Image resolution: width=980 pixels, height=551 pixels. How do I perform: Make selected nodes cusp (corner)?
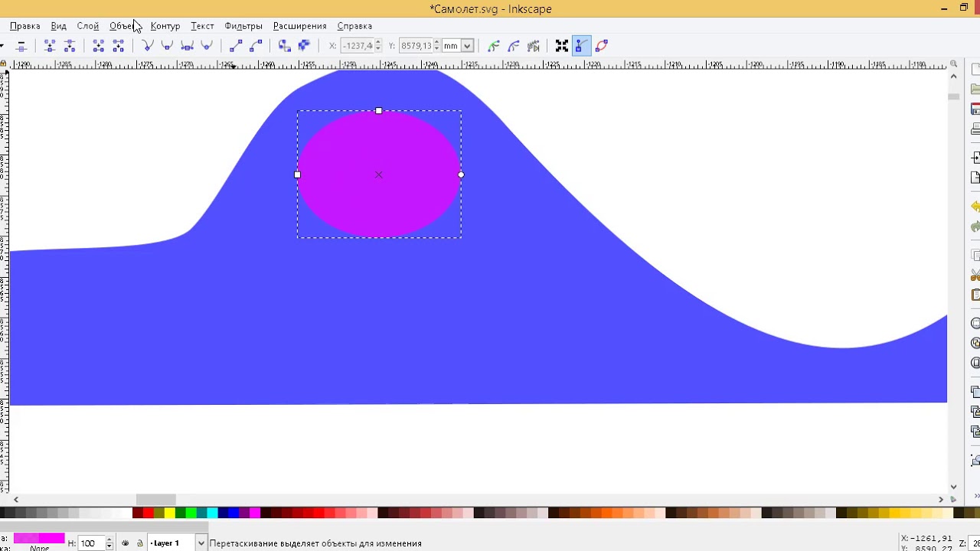pos(148,46)
